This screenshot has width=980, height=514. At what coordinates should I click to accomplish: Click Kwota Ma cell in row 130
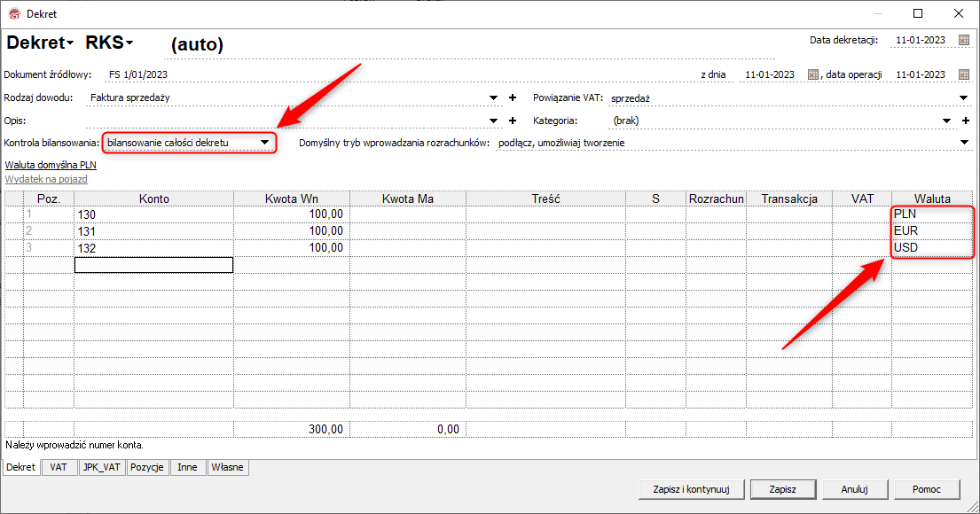pos(407,214)
